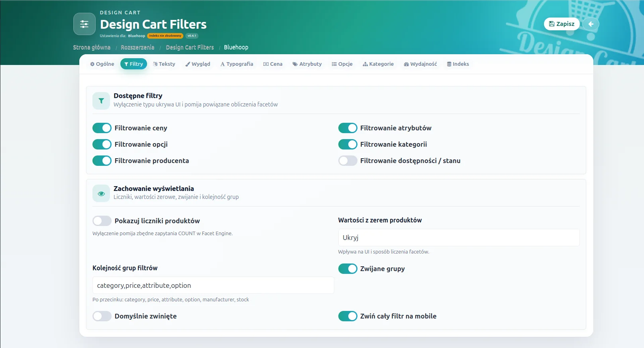Open the Cena tab
This screenshot has width=644, height=348.
[273, 64]
